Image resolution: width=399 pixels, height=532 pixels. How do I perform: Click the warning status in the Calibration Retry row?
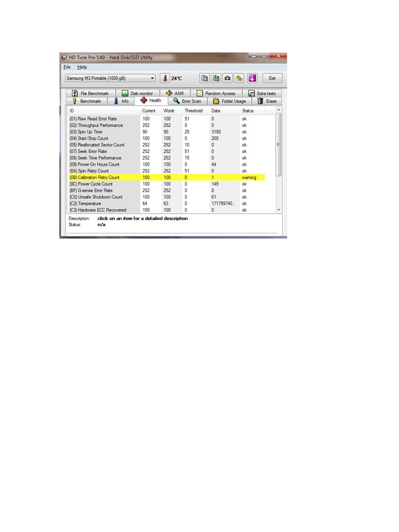click(x=249, y=178)
